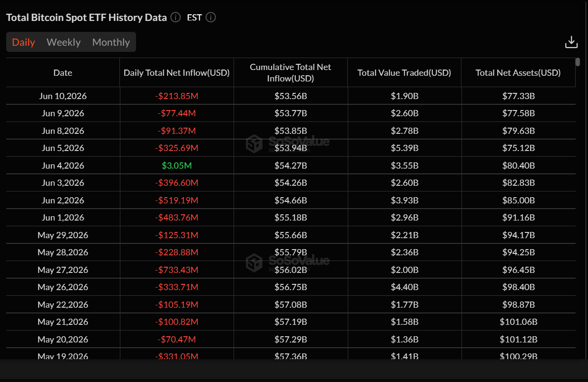
Task: Click the $5.39B value traded cell
Action: (x=404, y=148)
